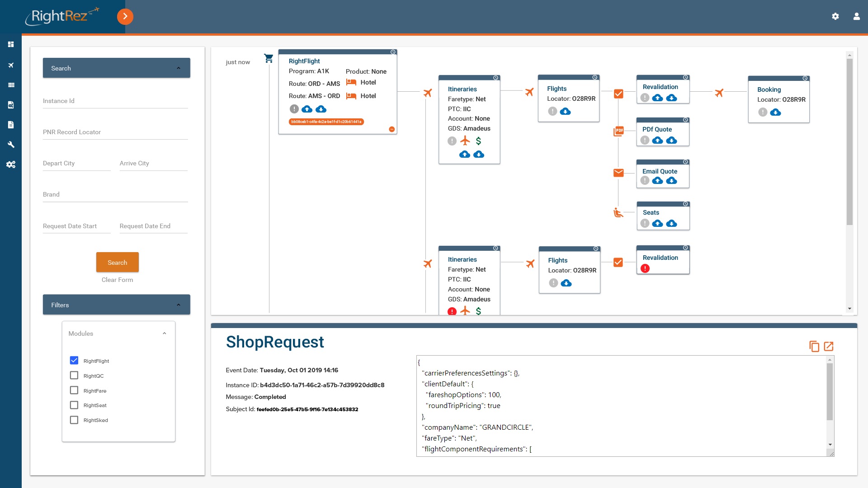
Task: Click upload cloud icon in first Revalidation card
Action: pyautogui.click(x=658, y=98)
